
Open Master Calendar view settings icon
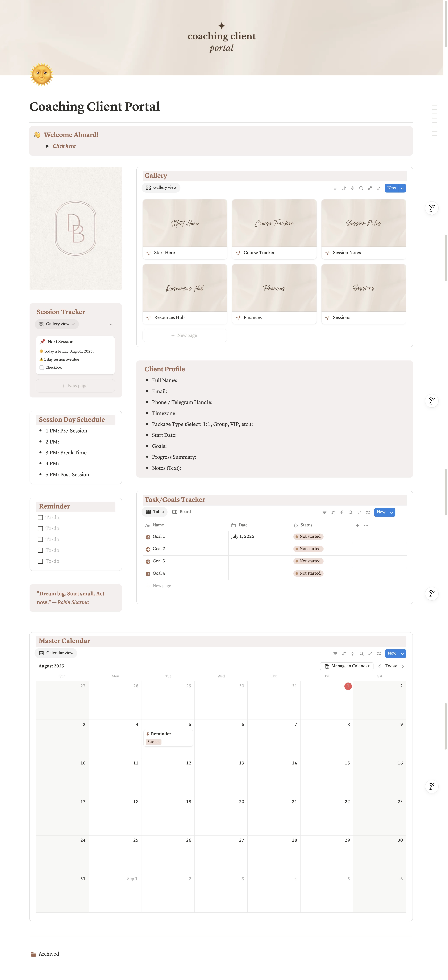379,654
